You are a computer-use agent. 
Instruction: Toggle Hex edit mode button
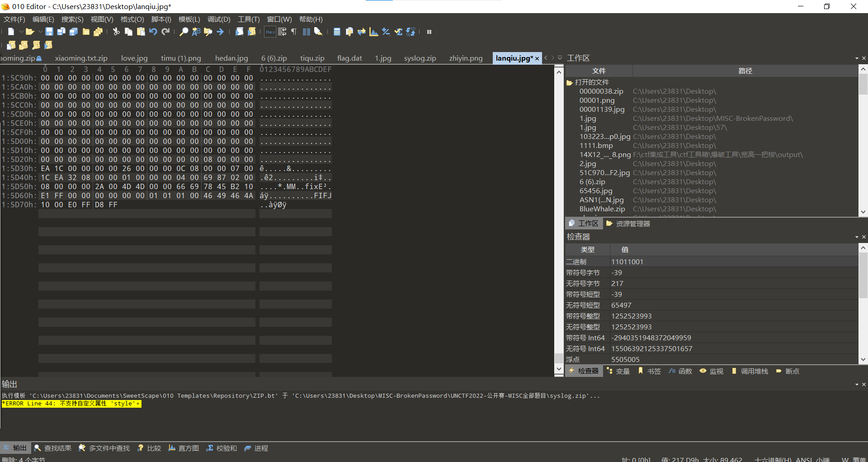270,32
